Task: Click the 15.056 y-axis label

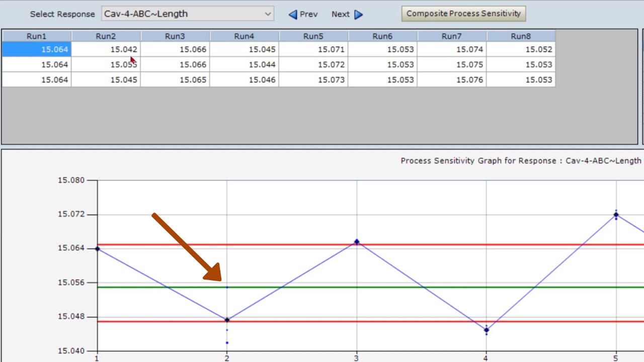Action: tap(71, 283)
